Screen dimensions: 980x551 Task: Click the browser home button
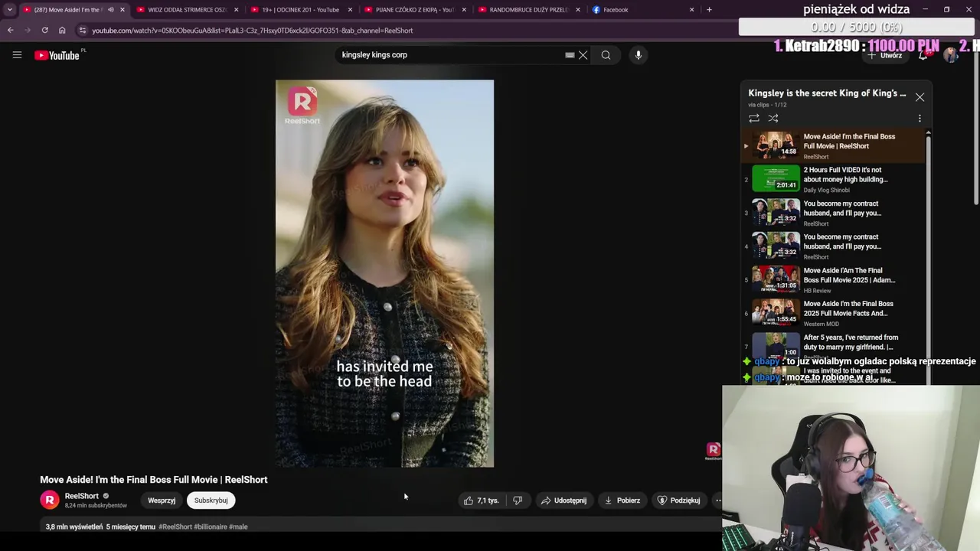click(62, 31)
